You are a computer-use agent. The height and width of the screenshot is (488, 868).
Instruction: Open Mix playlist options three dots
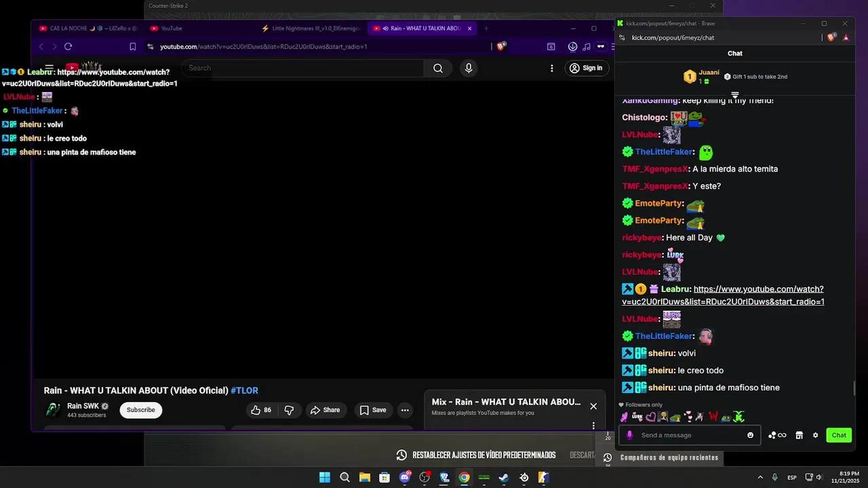click(x=593, y=426)
